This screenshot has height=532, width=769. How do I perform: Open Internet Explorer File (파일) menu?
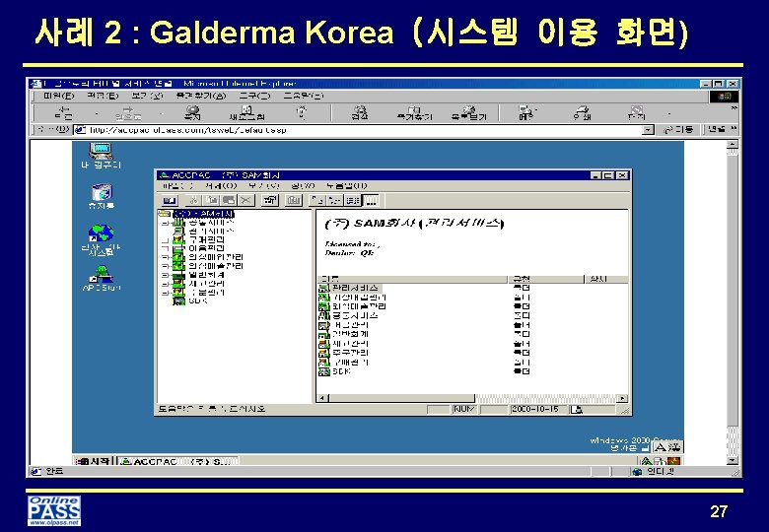point(58,96)
